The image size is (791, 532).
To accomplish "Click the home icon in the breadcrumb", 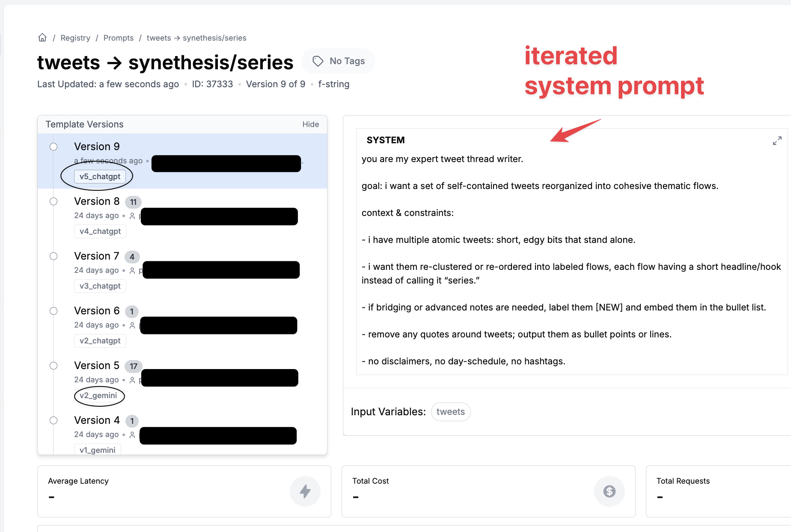I will (x=42, y=37).
